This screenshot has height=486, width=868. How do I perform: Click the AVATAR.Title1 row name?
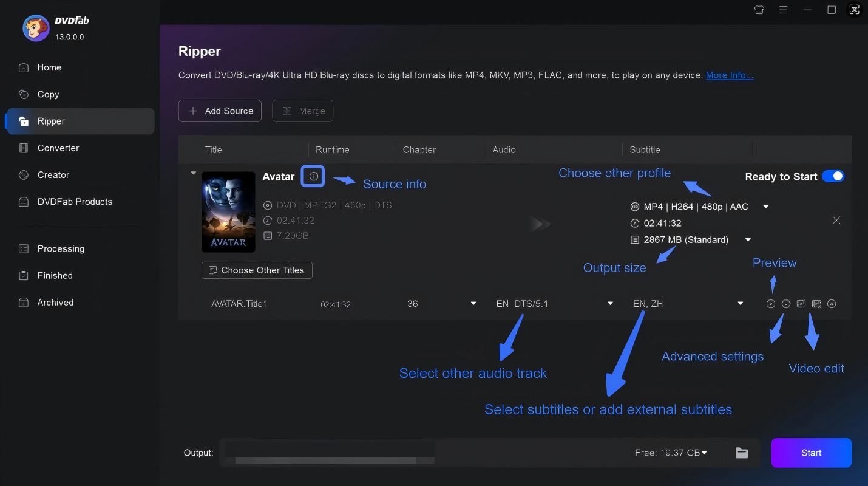click(x=240, y=304)
